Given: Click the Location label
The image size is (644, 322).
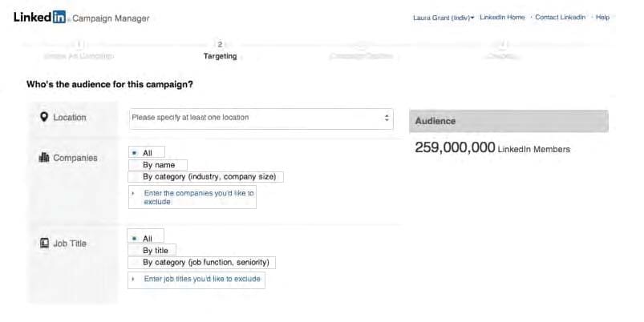Looking at the screenshot, I should [70, 117].
